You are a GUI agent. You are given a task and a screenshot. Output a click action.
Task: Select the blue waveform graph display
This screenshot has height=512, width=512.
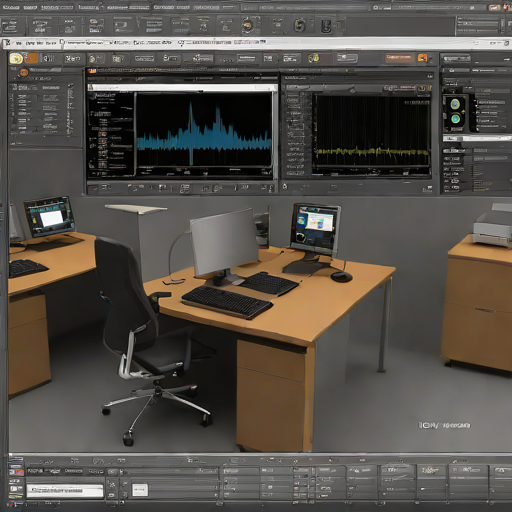pyautogui.click(x=204, y=130)
